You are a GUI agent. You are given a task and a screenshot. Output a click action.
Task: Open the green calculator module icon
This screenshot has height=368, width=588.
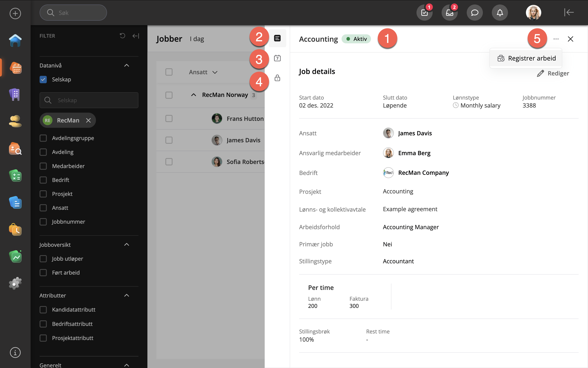(x=15, y=176)
